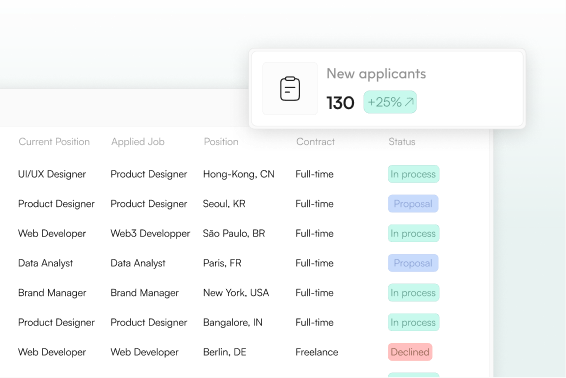Screen dimensions: 566x378
Task: Click Current Position 'Product Designer' in Bangalore row
Action: [56, 322]
